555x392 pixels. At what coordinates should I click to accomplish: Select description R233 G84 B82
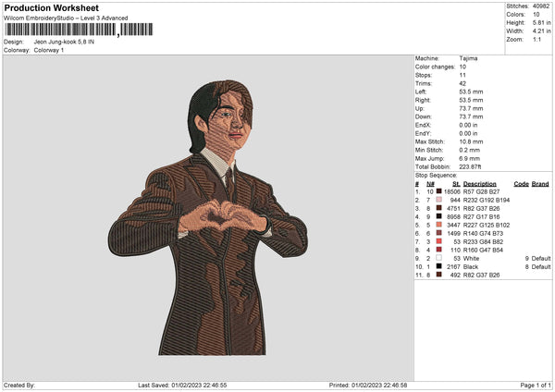point(483,241)
